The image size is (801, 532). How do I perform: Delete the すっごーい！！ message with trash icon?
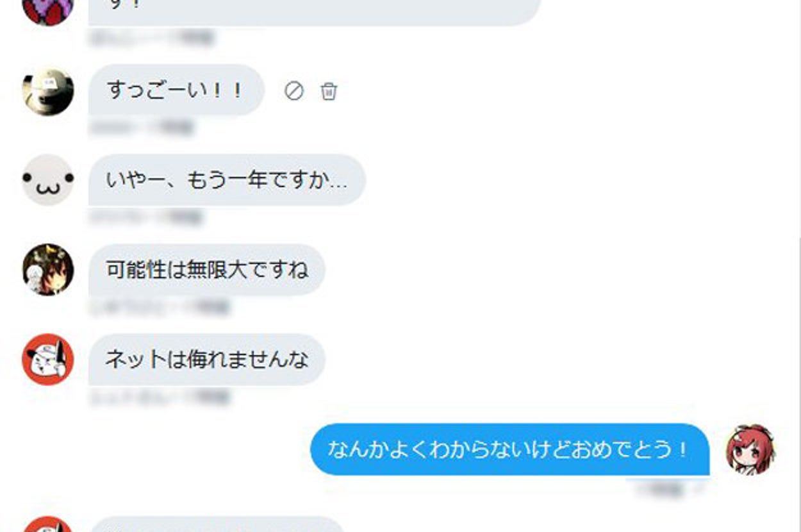(329, 91)
